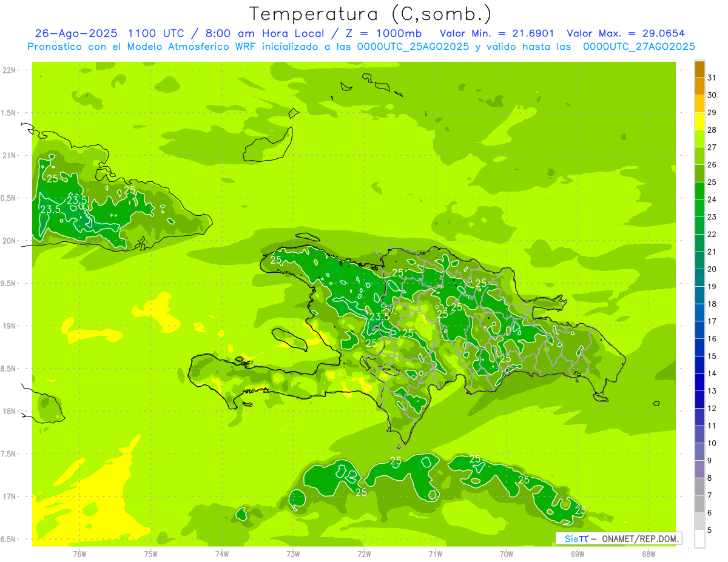Select the date text "26-Ago-2025"
Image resolution: width=728 pixels, height=562 pixels.
pos(76,33)
